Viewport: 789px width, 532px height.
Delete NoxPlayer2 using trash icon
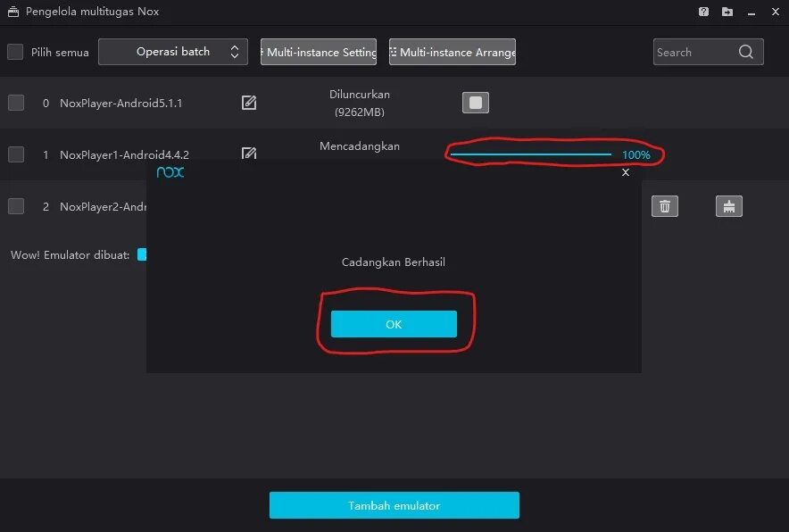click(665, 206)
